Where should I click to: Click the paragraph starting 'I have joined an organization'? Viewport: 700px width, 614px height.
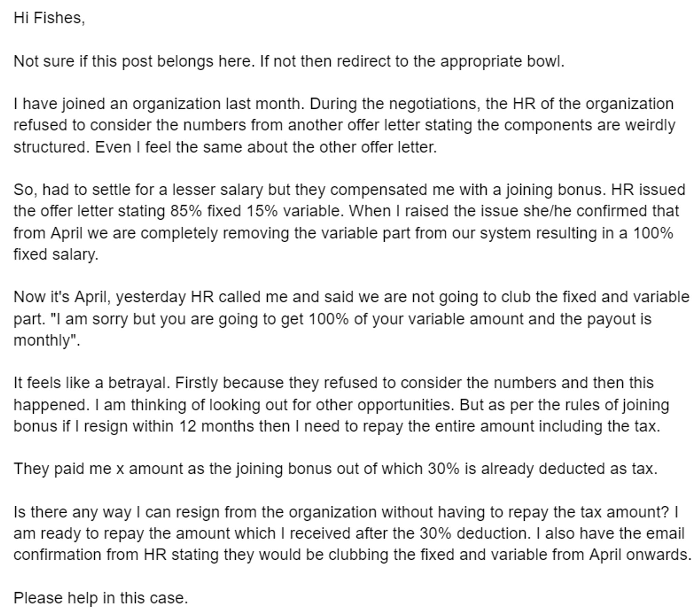pyautogui.click(x=344, y=125)
